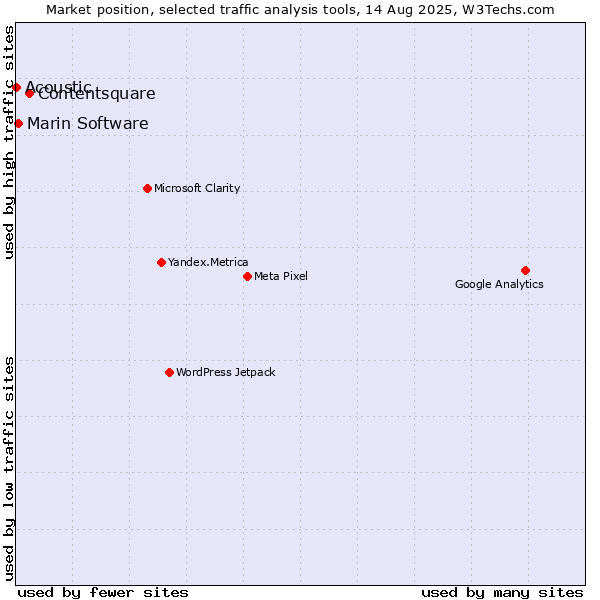Click the chart title mentioning W3Techs.com

click(300, 10)
